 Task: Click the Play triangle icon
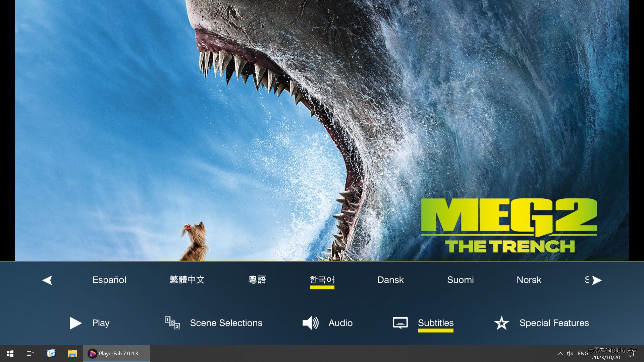(x=75, y=323)
